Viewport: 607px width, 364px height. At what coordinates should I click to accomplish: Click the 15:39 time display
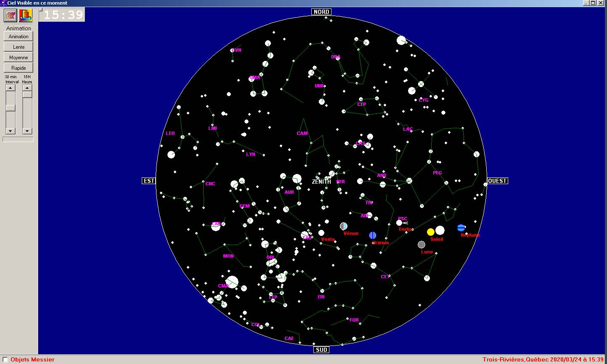62,15
